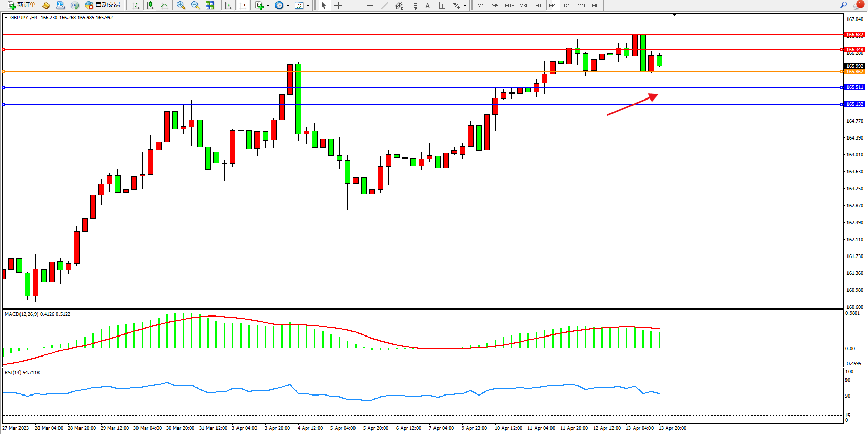Open the periodicity clock dropdown arrow
Image resolution: width=868 pixels, height=435 pixels.
point(288,6)
